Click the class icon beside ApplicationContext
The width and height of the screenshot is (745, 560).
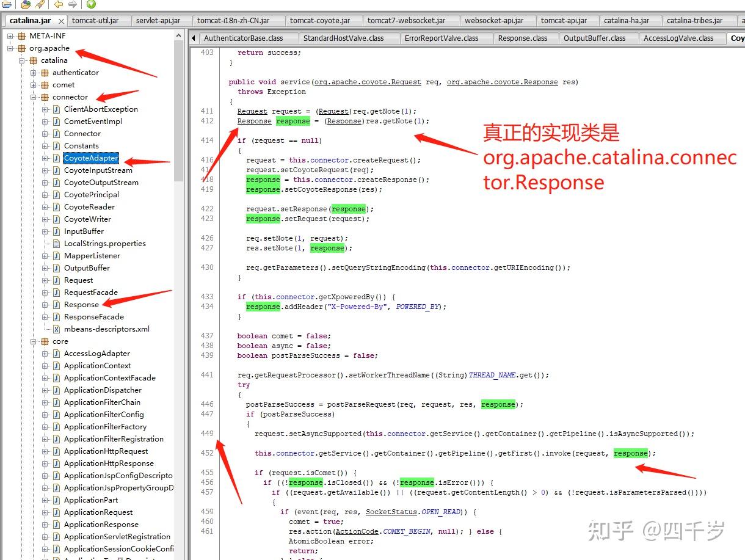coord(56,366)
